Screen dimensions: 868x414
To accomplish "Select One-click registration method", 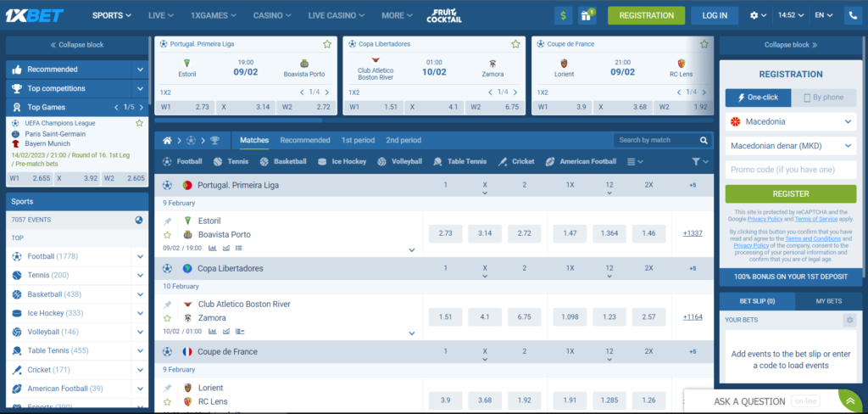I will pos(758,98).
